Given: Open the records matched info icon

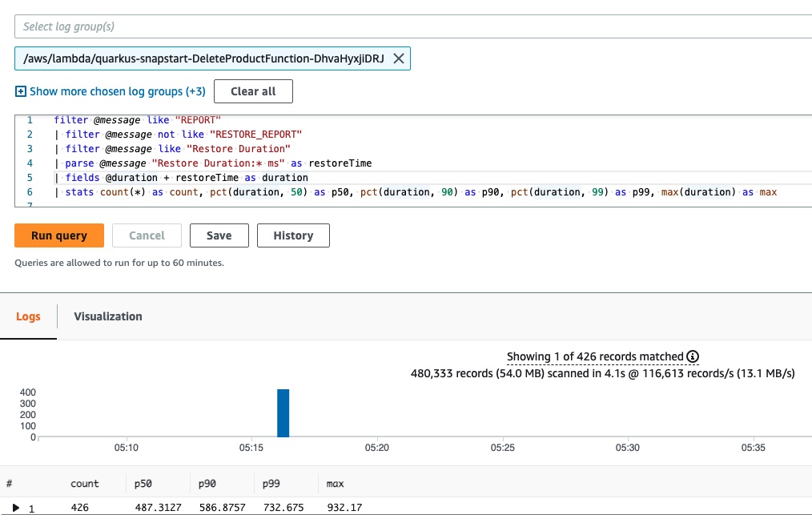Looking at the screenshot, I should click(x=693, y=356).
